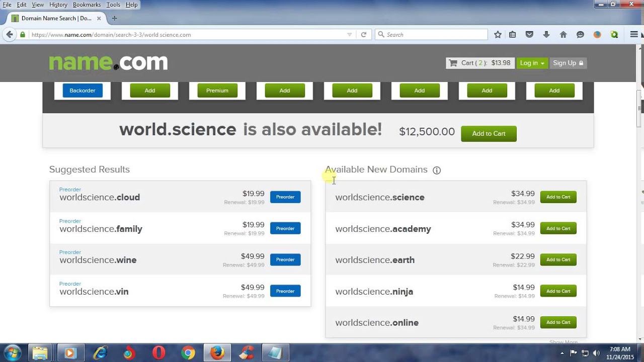
Task: Open the downloads arrow icon
Action: 546,35
